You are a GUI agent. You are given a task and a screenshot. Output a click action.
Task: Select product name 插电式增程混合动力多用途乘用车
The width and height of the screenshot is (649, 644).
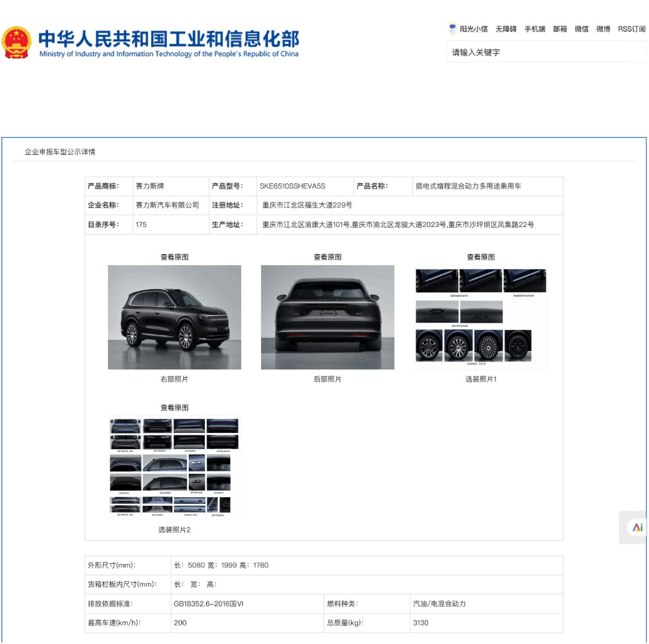tap(468, 186)
